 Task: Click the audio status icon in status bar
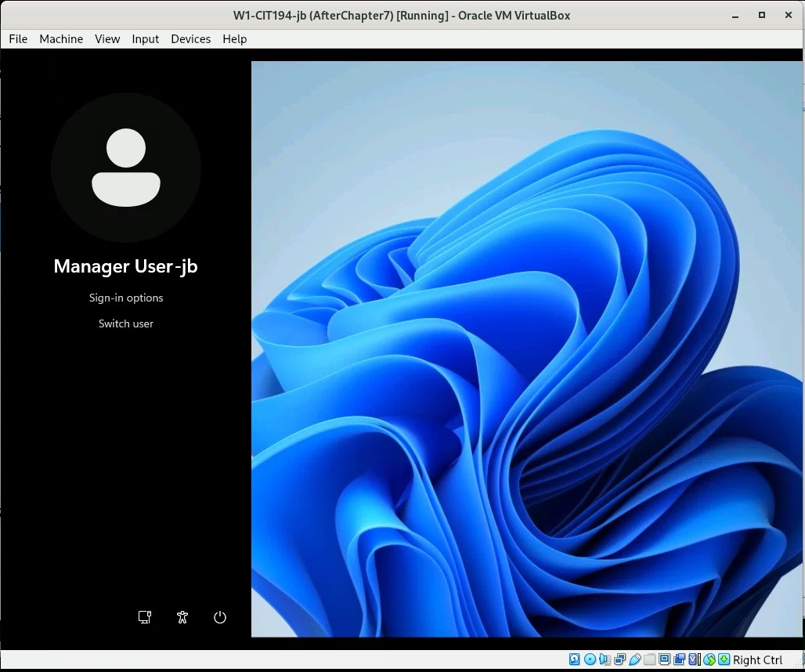605,659
